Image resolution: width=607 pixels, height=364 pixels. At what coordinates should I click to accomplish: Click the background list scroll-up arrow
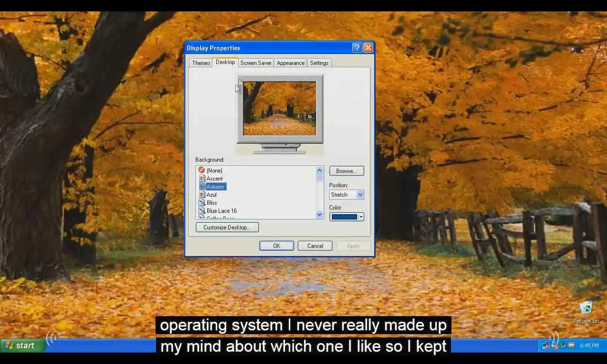tap(319, 170)
